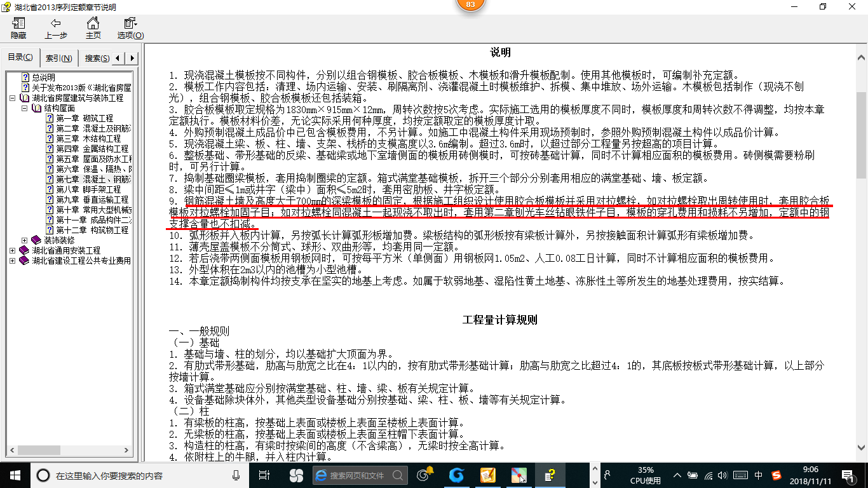Viewport: 868px width, 488px height.
Task: Collapse the 结构屋面 node
Action: pos(24,109)
